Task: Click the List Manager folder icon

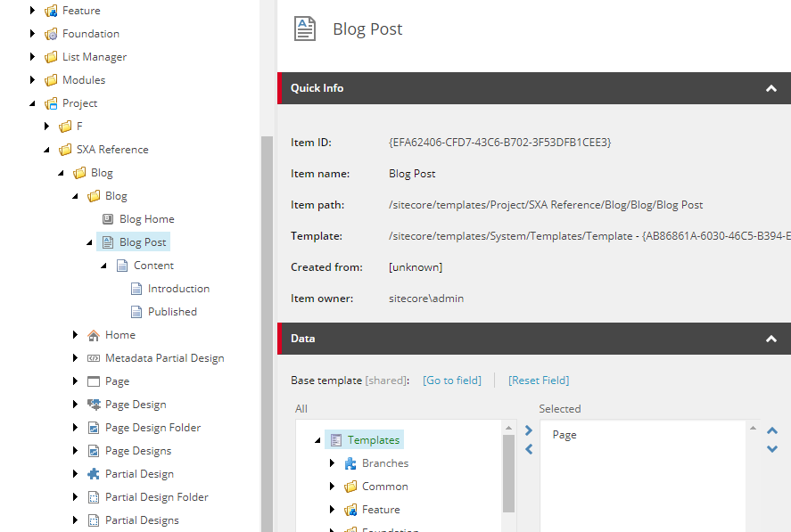Action: pos(51,57)
